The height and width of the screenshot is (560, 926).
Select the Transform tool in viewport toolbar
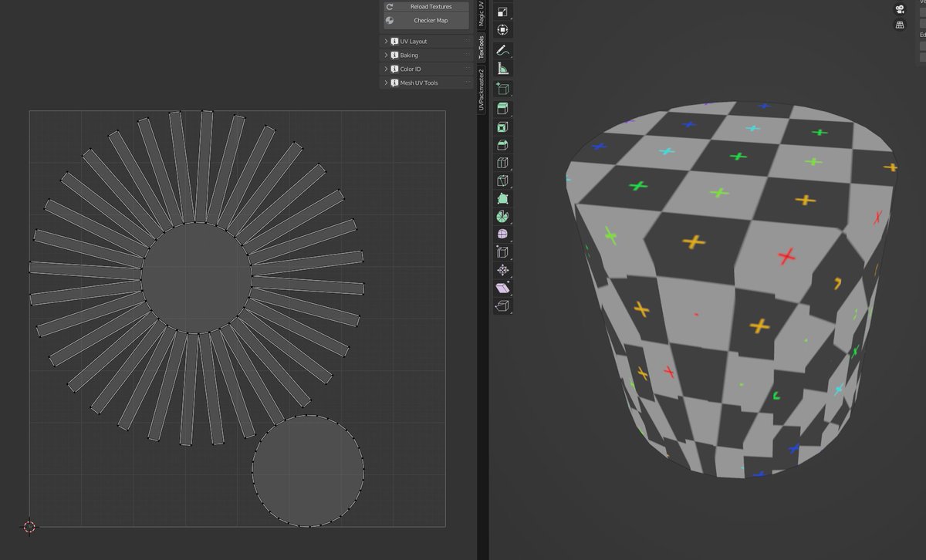point(503,30)
